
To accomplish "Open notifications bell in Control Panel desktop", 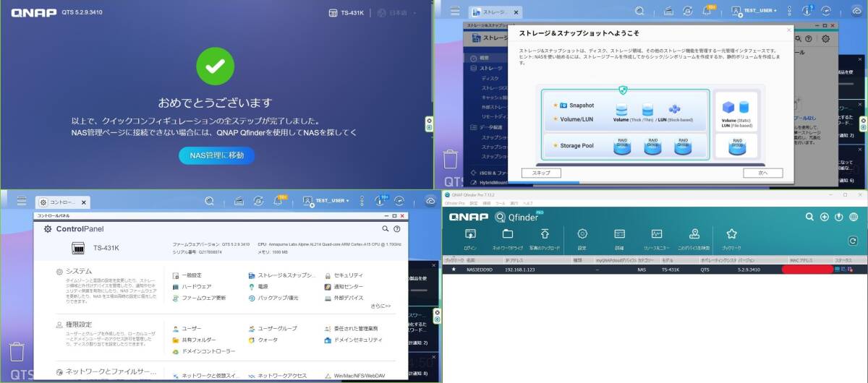I will pyautogui.click(x=278, y=201).
